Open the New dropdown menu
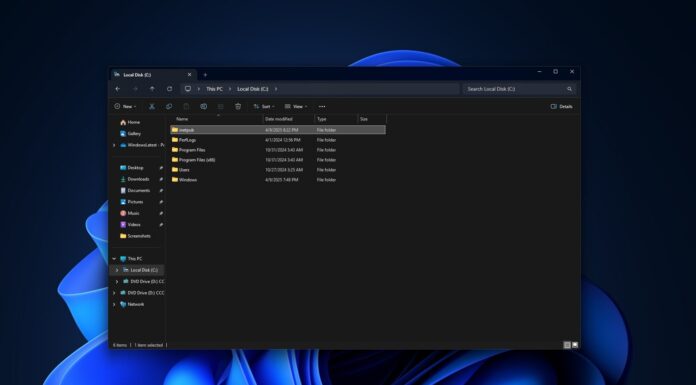The image size is (696, 385). (125, 107)
